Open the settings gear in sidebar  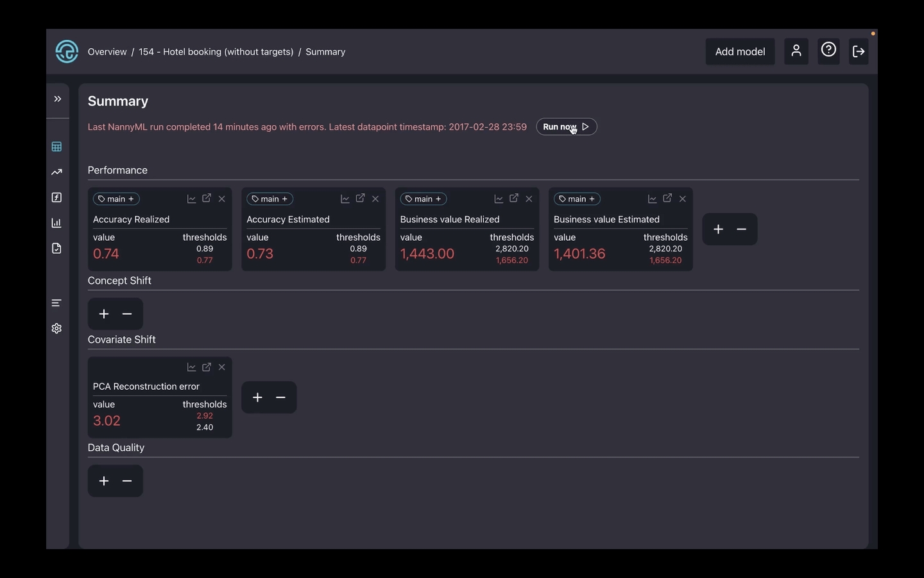point(56,328)
